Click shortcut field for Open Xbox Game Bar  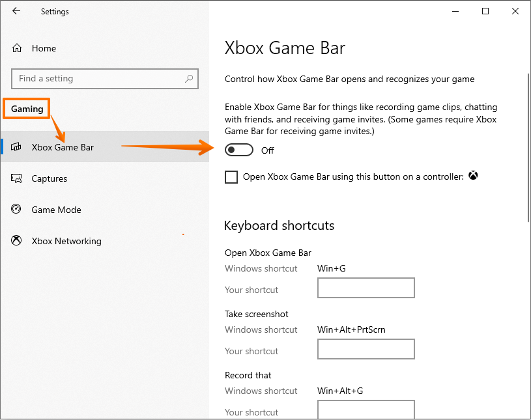(x=366, y=288)
